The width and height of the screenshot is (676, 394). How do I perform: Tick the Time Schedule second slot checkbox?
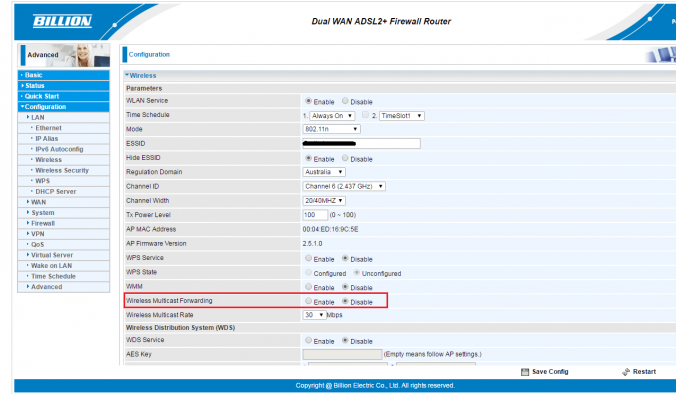pos(365,115)
